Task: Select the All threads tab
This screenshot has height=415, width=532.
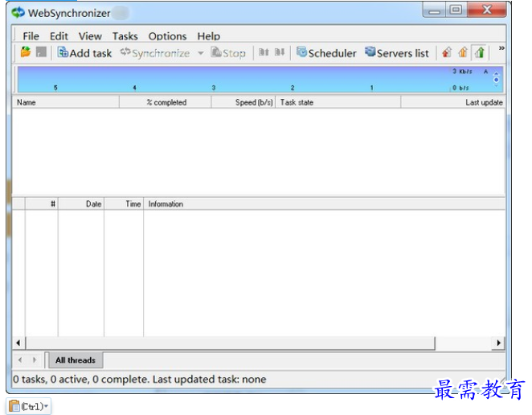Action: (76, 360)
